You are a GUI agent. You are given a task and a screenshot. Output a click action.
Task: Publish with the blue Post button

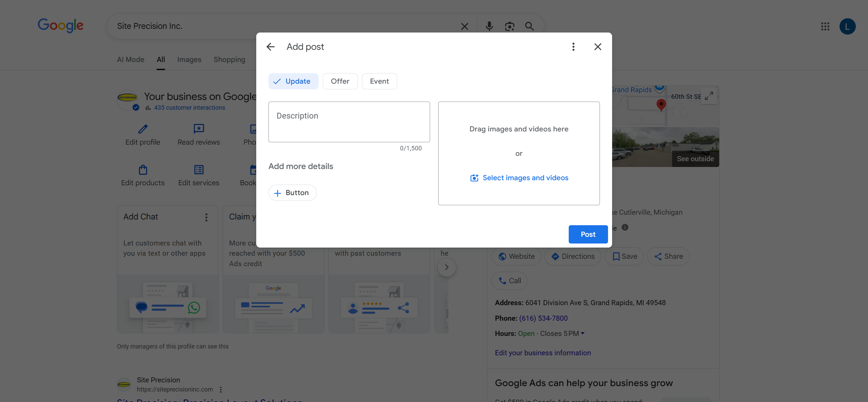pyautogui.click(x=588, y=234)
